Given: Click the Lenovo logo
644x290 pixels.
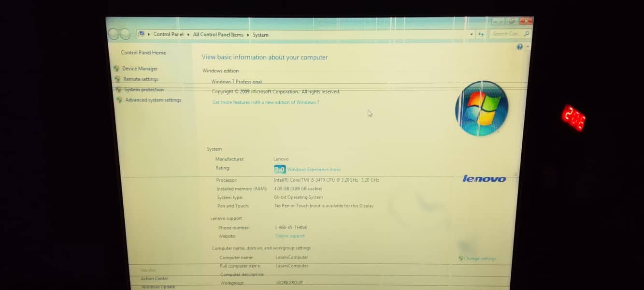Looking at the screenshot, I should coord(484,179).
